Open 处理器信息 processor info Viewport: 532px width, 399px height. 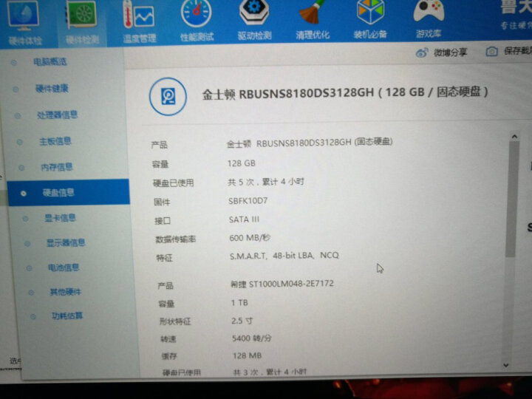pyautogui.click(x=57, y=115)
